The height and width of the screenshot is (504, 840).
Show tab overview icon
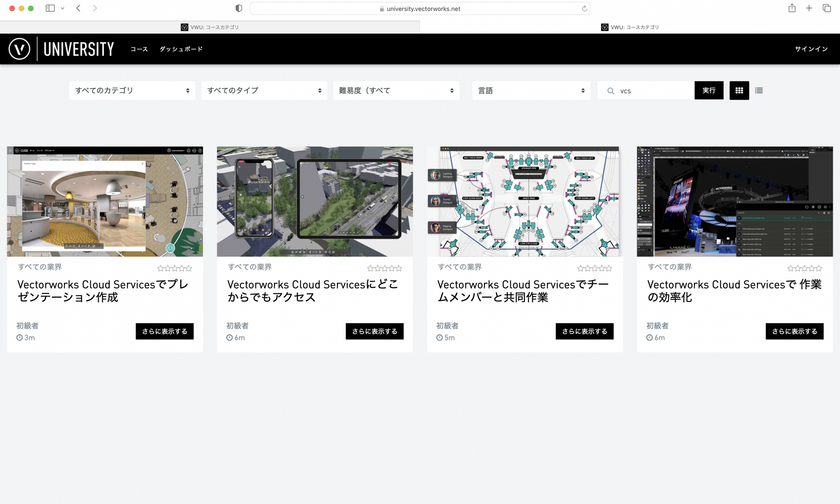coord(827,8)
